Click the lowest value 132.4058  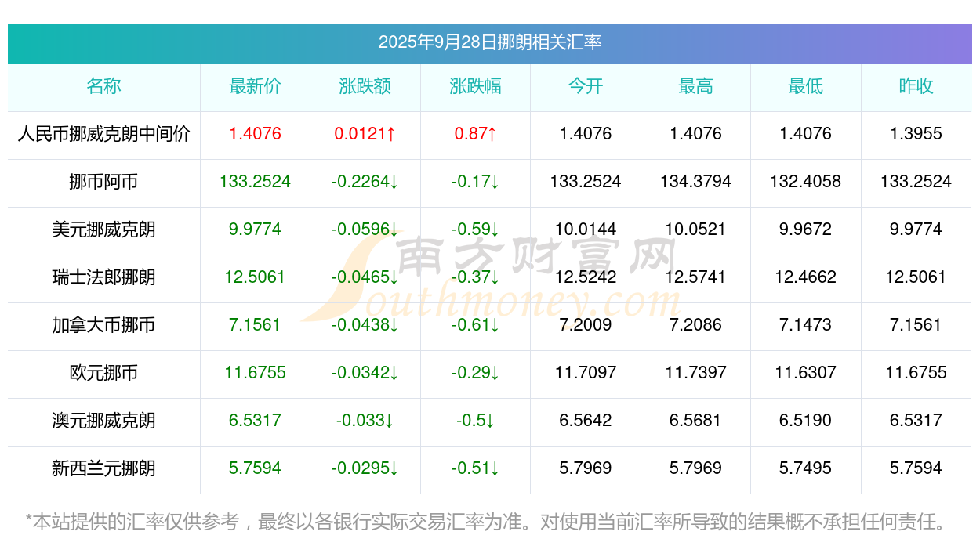pos(806,182)
